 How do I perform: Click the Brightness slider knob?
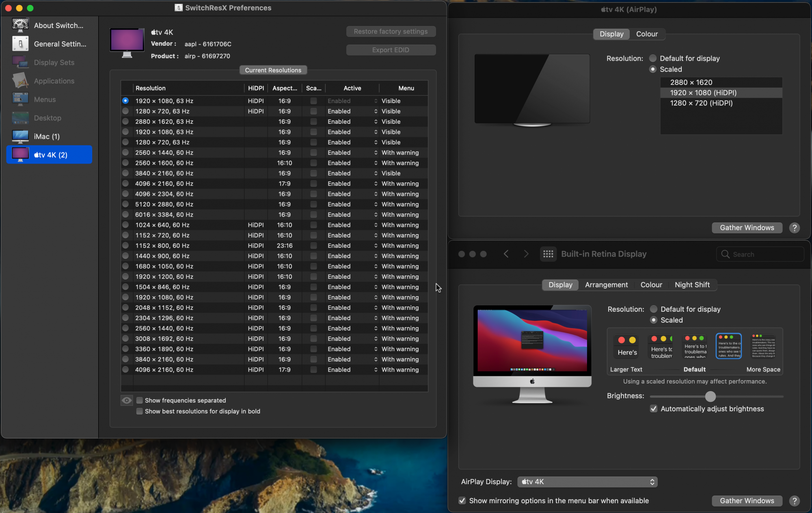(x=710, y=397)
